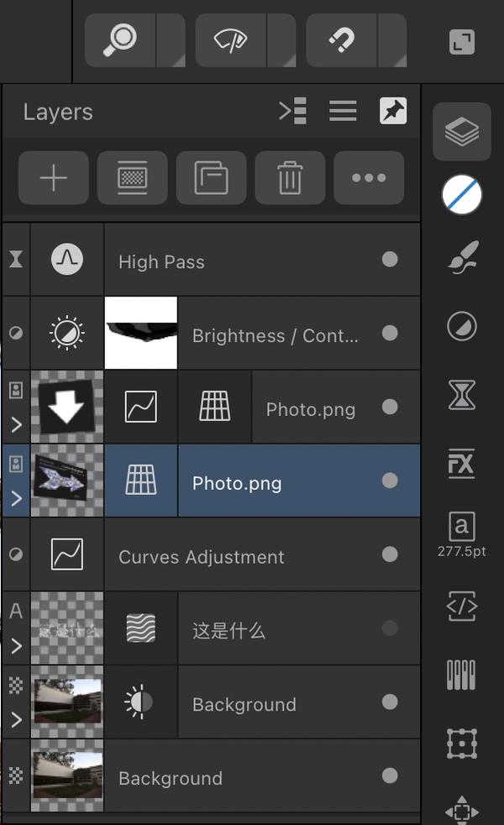
Task: Show the 这是什么 text layer
Action: (x=390, y=628)
